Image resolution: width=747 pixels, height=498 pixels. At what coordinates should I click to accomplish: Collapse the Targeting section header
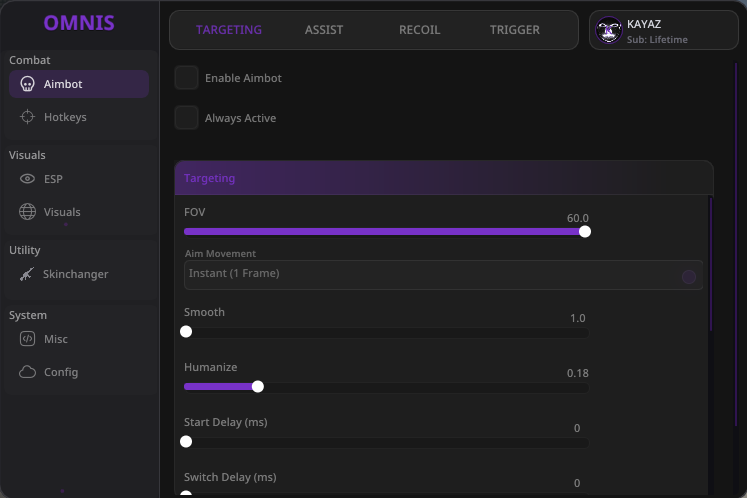(444, 178)
